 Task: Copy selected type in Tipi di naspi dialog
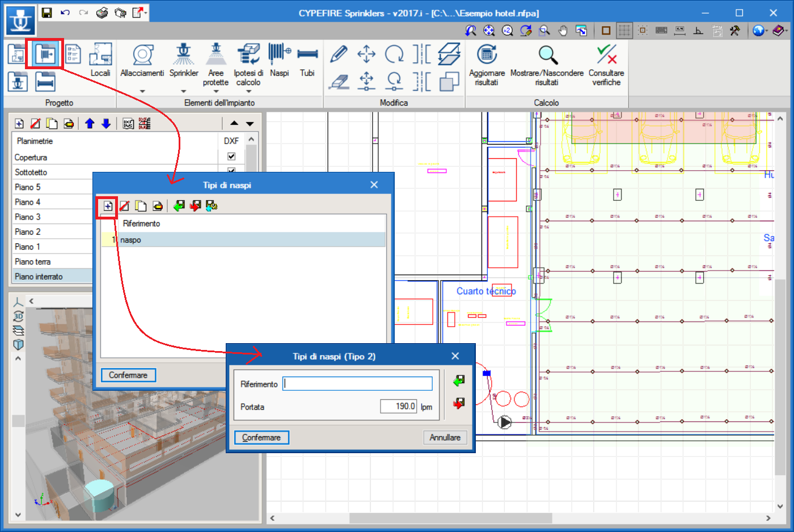141,206
